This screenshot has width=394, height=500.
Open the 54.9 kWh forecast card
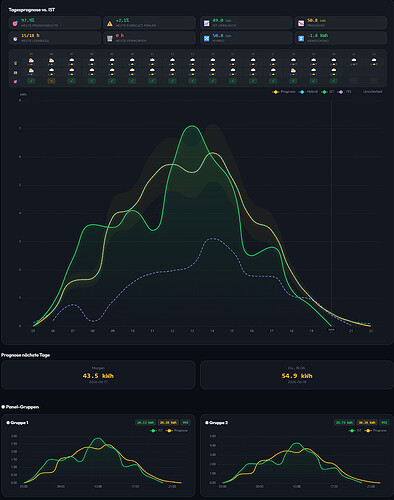(x=297, y=375)
